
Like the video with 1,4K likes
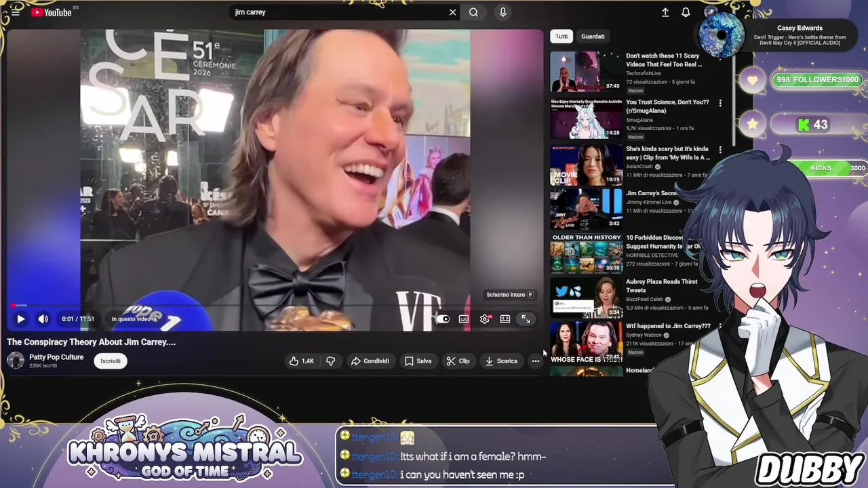(x=302, y=361)
